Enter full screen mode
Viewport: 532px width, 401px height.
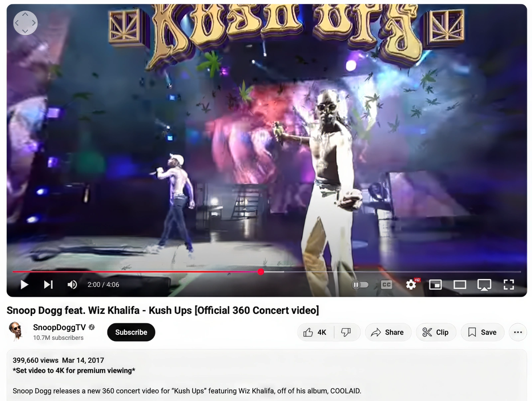pyautogui.click(x=509, y=285)
